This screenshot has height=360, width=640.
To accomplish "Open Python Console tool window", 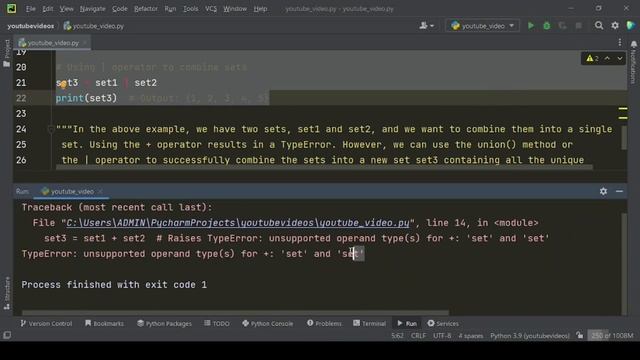I will pos(267,323).
